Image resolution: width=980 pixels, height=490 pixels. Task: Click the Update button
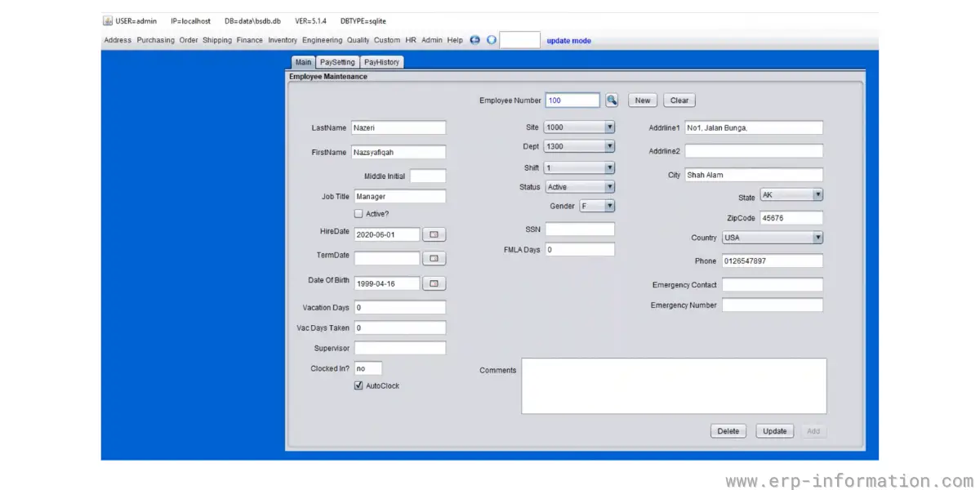coord(775,431)
